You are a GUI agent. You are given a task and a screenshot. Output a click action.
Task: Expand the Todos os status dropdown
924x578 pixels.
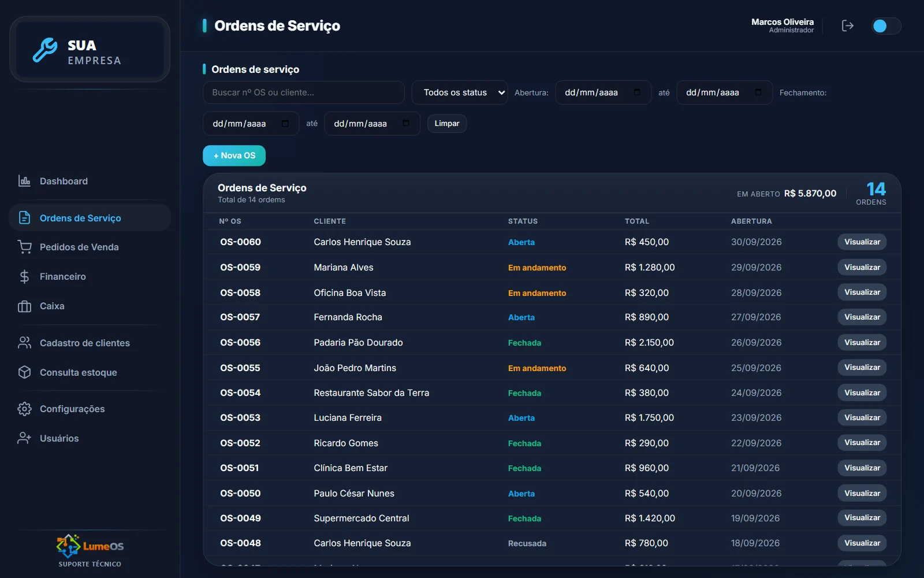(460, 92)
